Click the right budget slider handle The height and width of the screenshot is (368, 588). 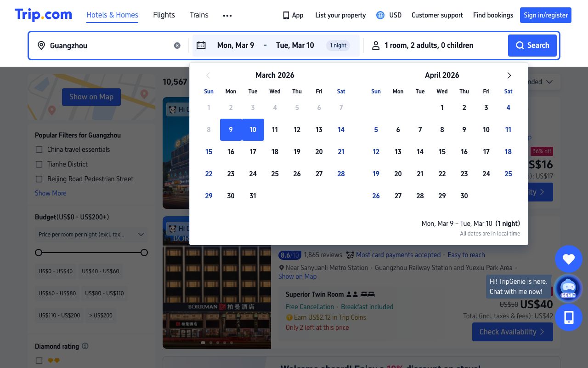[x=144, y=253]
